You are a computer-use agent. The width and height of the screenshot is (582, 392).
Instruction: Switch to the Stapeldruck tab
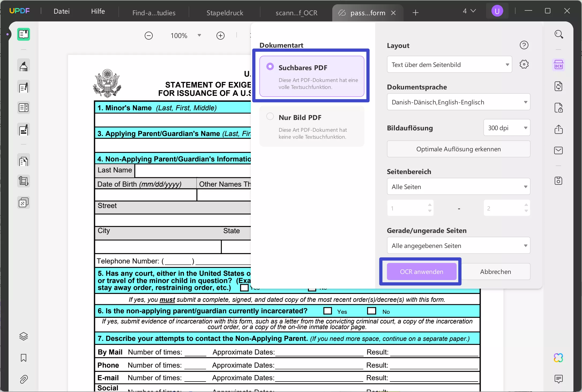(x=225, y=13)
